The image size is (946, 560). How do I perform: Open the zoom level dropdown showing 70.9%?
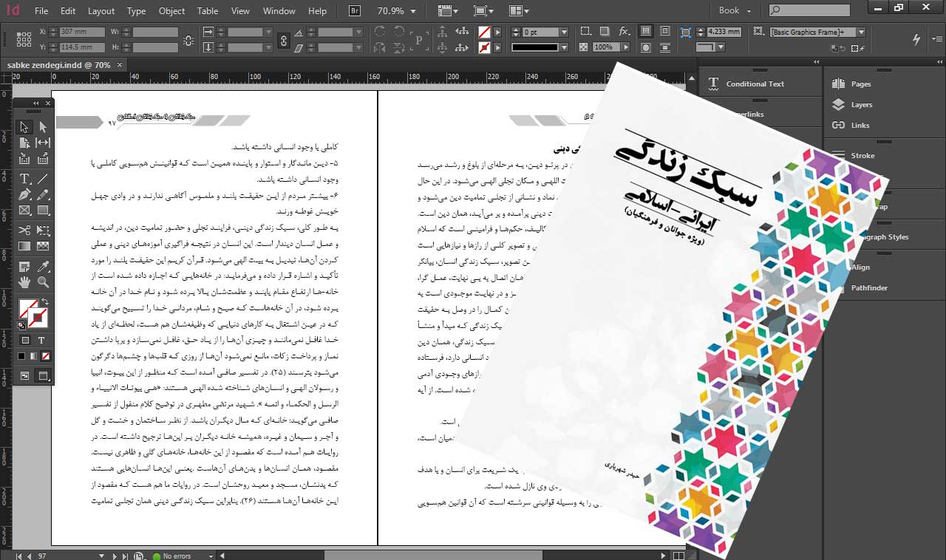[412, 10]
